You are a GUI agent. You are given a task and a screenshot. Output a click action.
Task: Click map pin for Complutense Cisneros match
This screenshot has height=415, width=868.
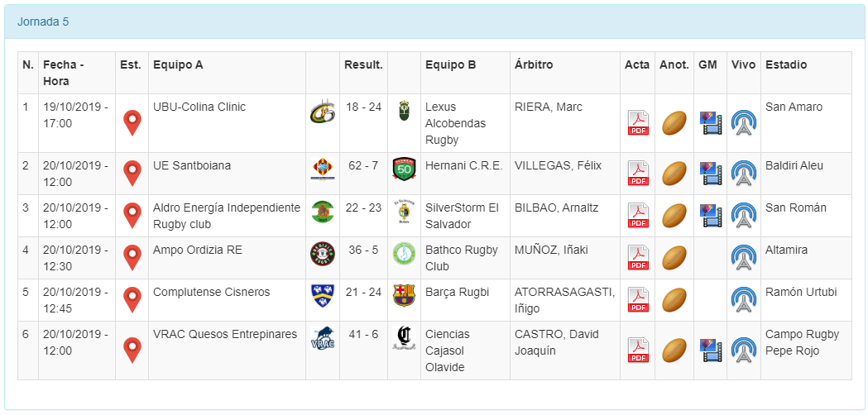132,300
